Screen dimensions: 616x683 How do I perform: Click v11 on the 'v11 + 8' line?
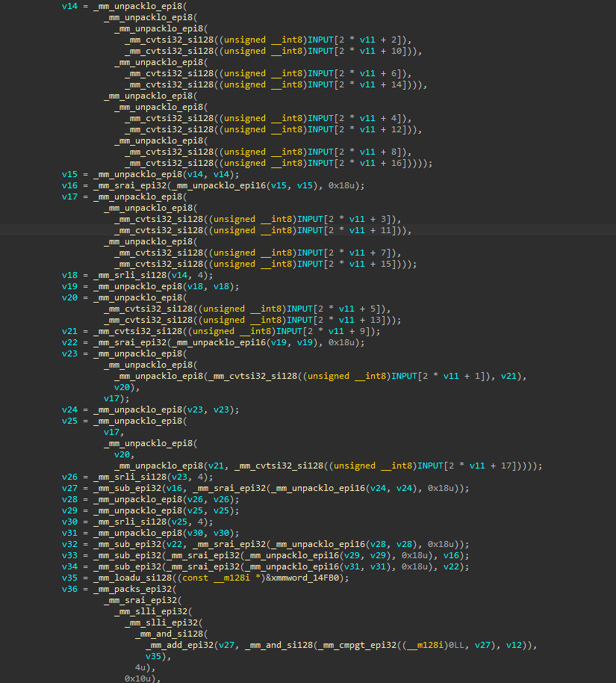click(x=367, y=152)
